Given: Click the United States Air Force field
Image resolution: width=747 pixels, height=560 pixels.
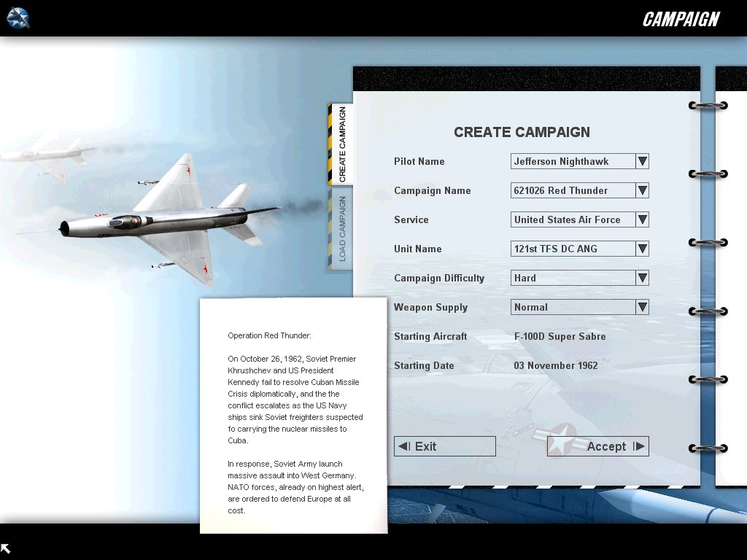Looking at the screenshot, I should point(573,219).
